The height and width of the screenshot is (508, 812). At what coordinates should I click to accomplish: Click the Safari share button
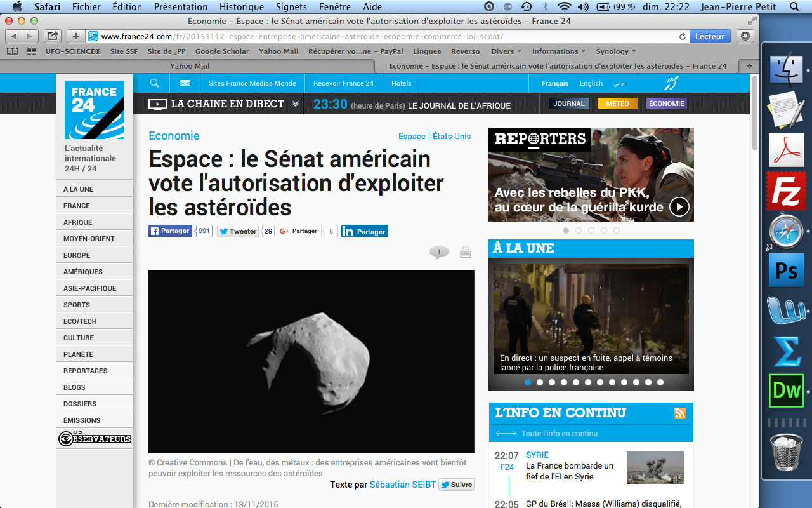[53, 36]
